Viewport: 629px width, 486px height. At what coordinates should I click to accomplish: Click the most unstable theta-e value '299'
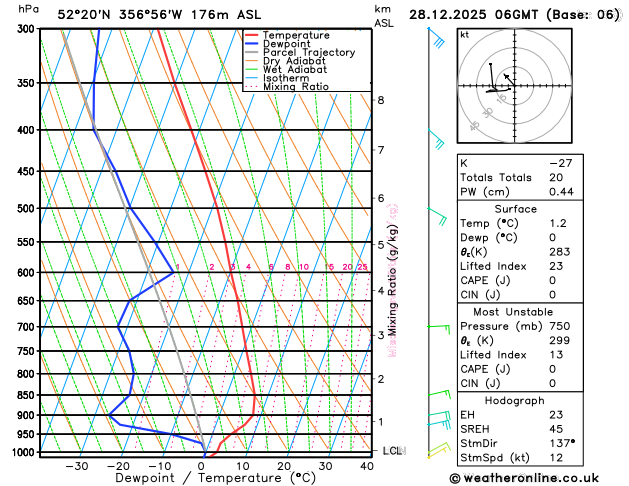click(x=560, y=340)
